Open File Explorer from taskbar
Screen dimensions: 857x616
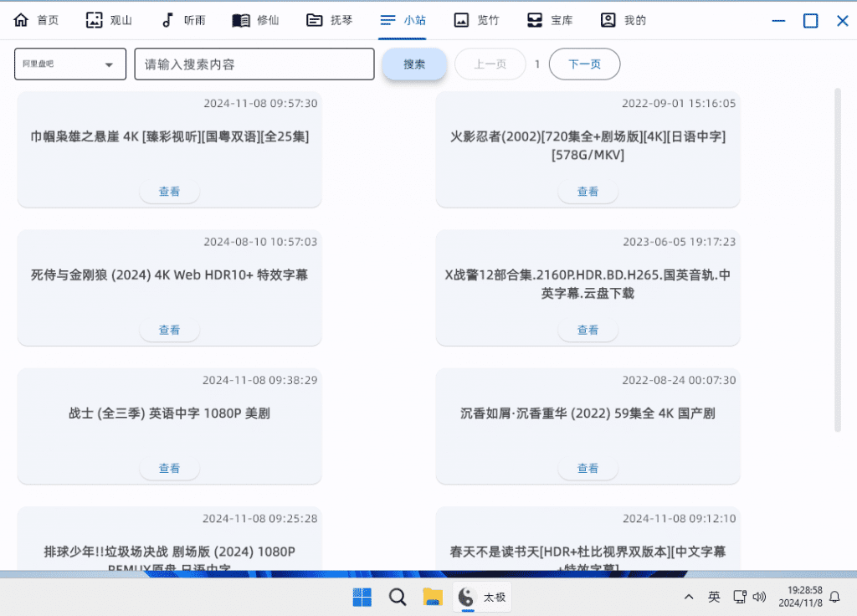coord(433,597)
